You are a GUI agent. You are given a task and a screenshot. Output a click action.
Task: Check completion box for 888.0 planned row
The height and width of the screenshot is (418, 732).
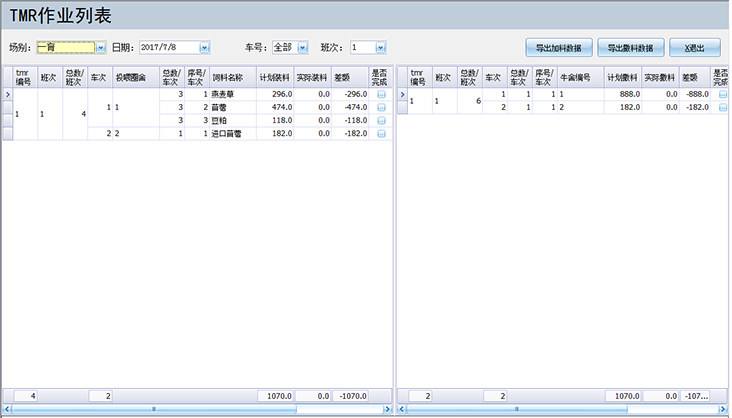pyautogui.click(x=722, y=94)
